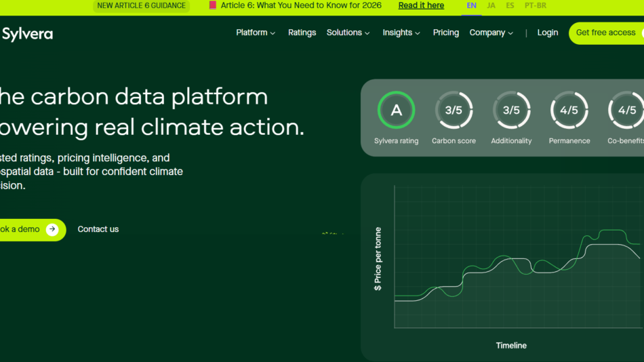The width and height of the screenshot is (644, 362).
Task: Click the Sylvera logo
Action: 26,34
